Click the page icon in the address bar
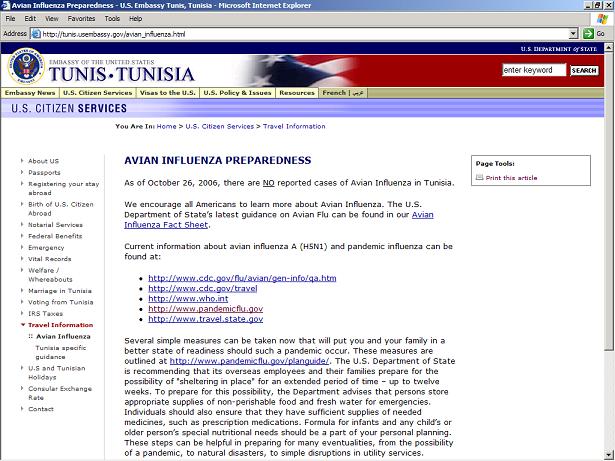This screenshot has width=615, height=461. [36, 34]
